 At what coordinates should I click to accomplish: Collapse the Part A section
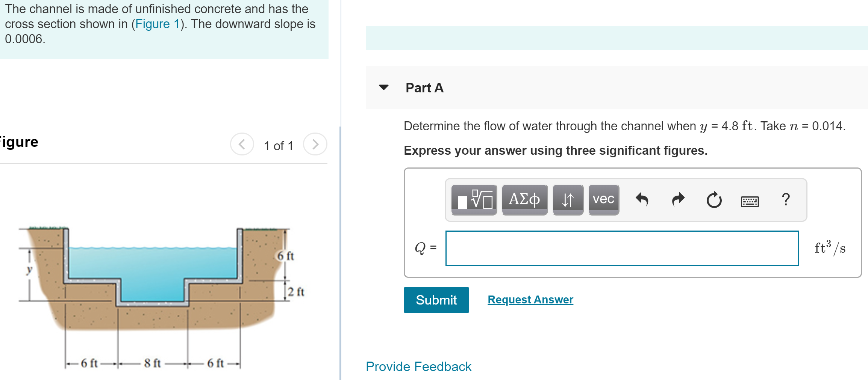(x=383, y=88)
